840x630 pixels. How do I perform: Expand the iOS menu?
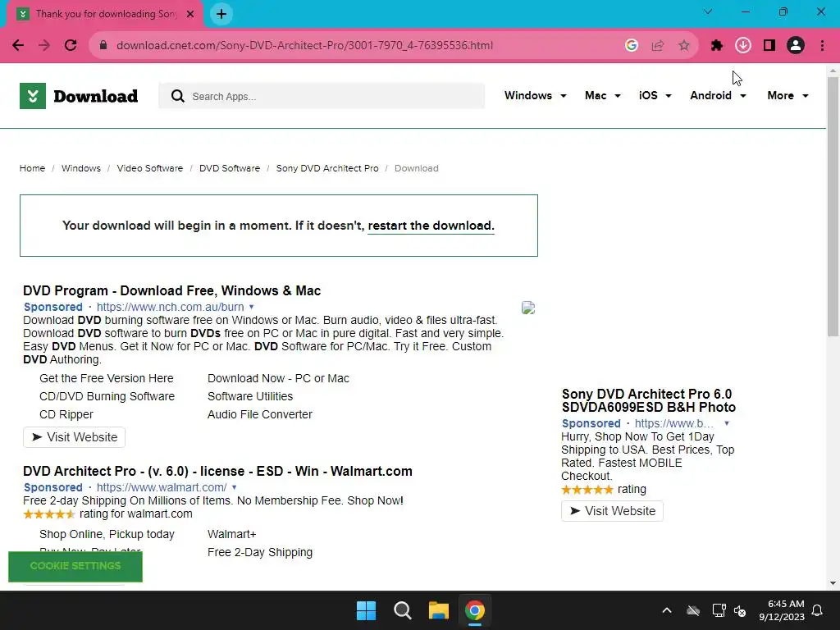655,95
